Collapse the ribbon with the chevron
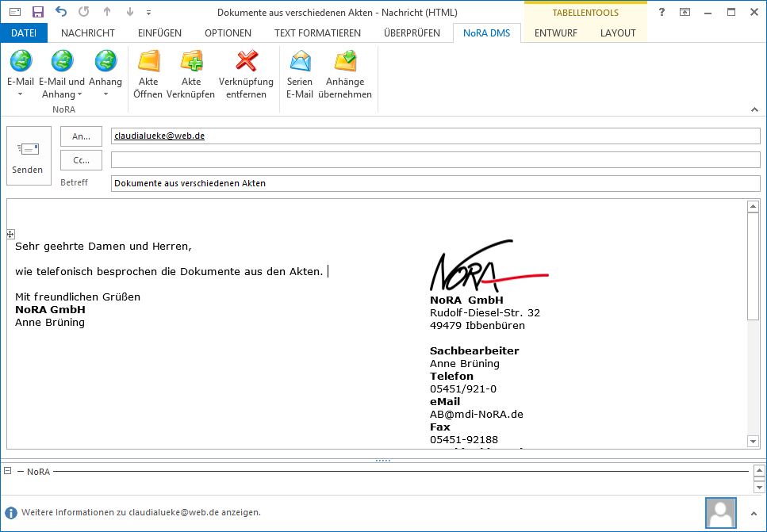Screen dimensions: 767x532 tap(754, 109)
